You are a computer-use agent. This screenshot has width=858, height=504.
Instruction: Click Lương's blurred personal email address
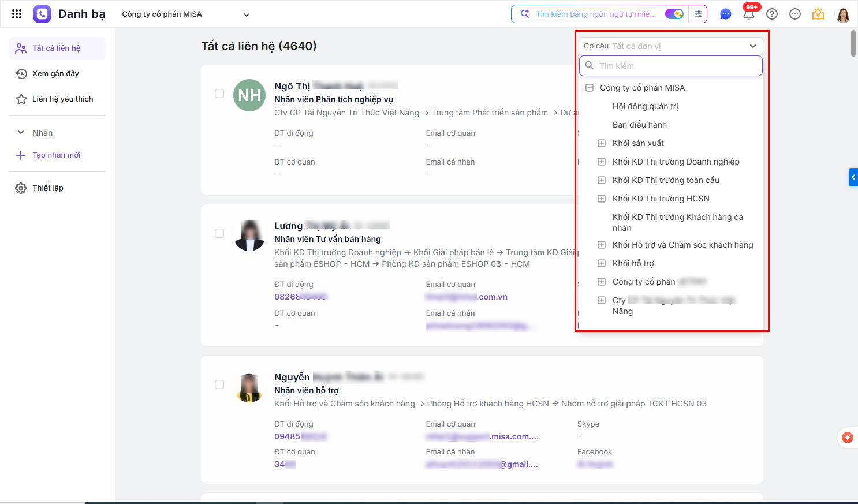tap(479, 326)
